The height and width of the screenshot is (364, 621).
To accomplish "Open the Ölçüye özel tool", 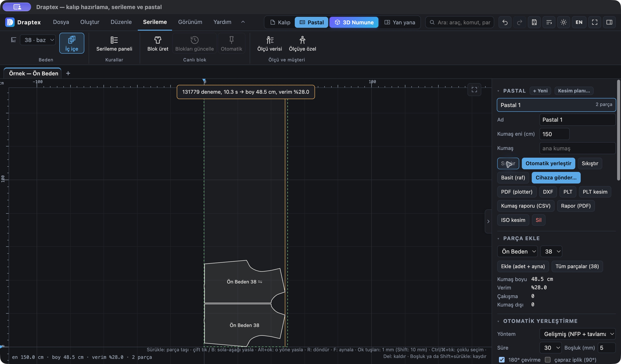I will 302,44.
